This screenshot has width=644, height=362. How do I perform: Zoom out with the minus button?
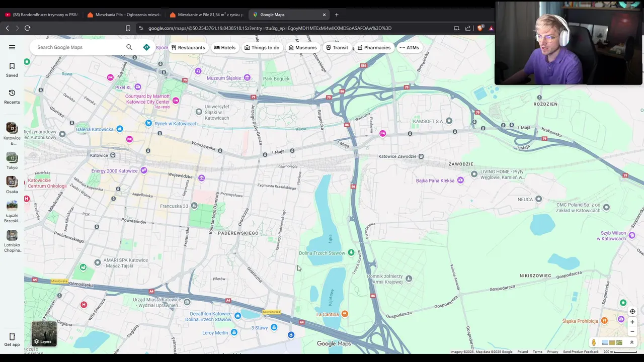(x=632, y=331)
